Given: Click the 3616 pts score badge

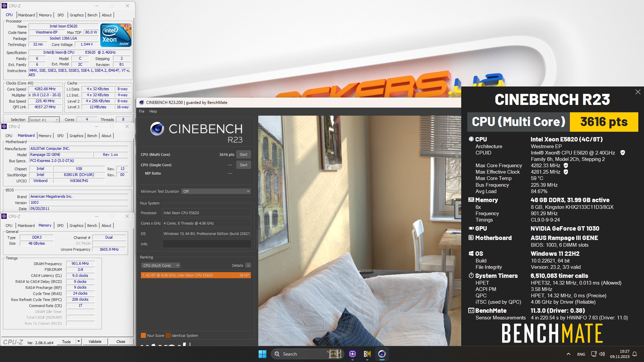Looking at the screenshot, I should pos(604,122).
